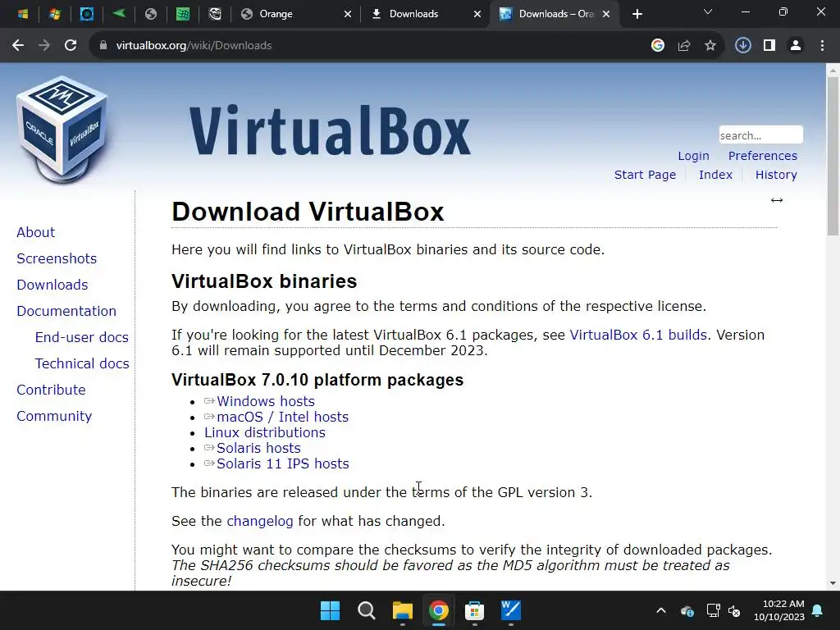The image size is (840, 630).
Task: Download the Solaris hosts package
Action: point(258,448)
